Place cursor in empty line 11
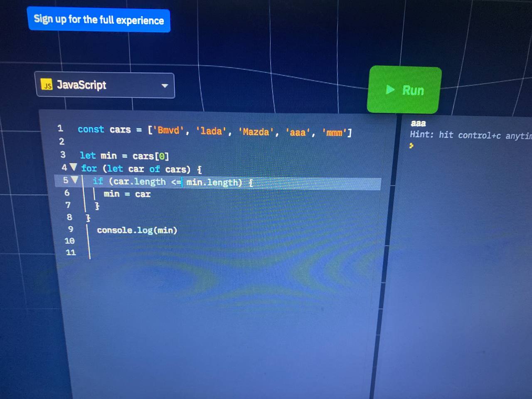 [233, 252]
